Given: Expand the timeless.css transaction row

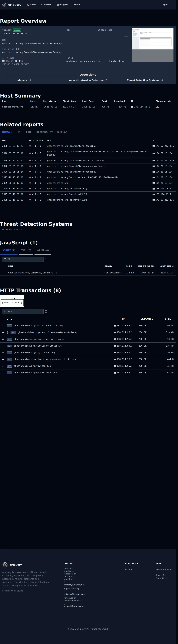Looking at the screenshot, I should click(3, 339).
